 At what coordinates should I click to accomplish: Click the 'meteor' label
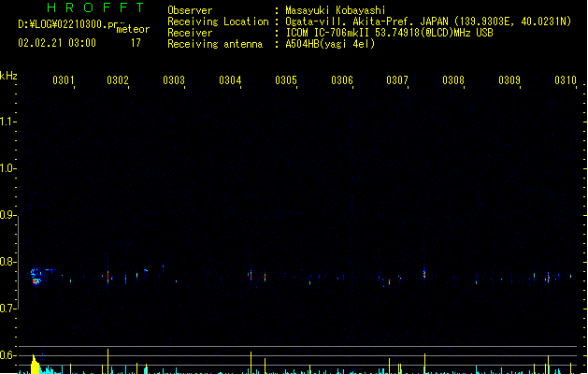click(133, 29)
